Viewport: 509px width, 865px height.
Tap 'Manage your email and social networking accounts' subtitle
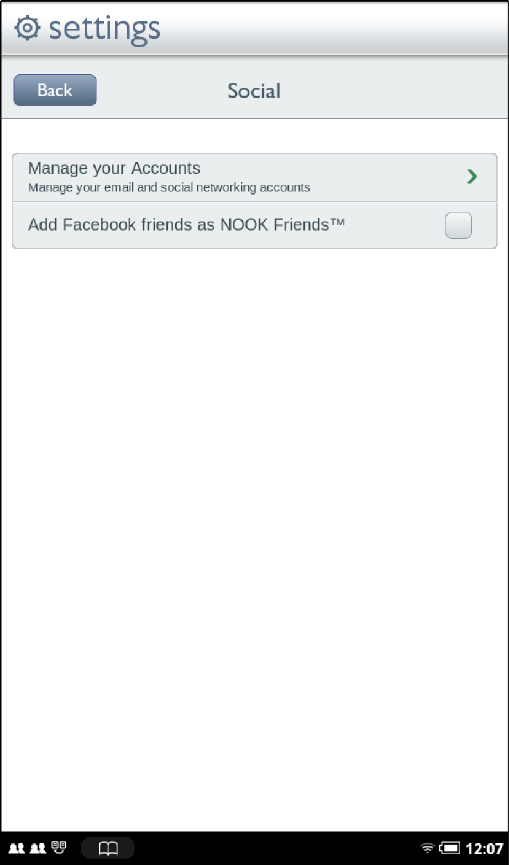tap(169, 188)
